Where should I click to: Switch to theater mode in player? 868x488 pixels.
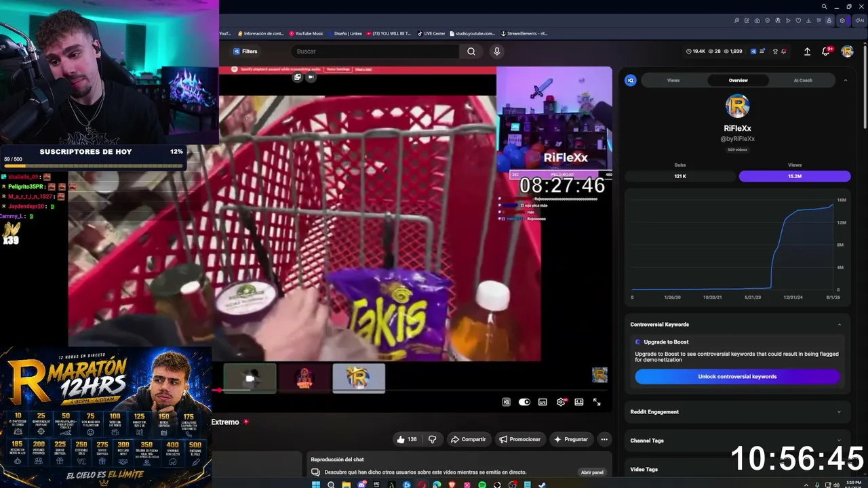click(x=579, y=402)
